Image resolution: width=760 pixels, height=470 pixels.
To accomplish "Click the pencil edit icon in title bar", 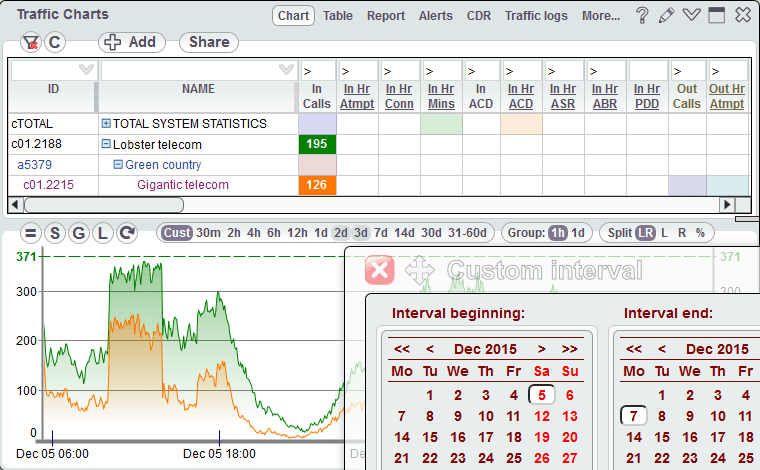I will point(667,15).
